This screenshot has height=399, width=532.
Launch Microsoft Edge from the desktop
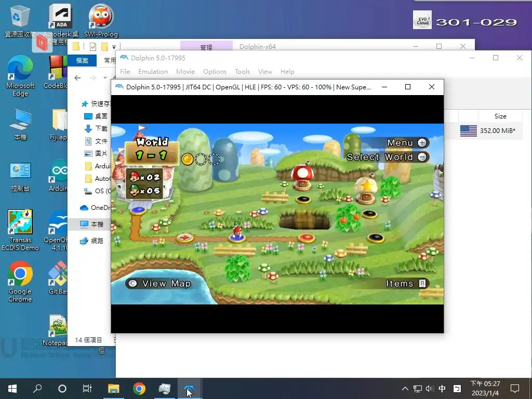point(20,76)
